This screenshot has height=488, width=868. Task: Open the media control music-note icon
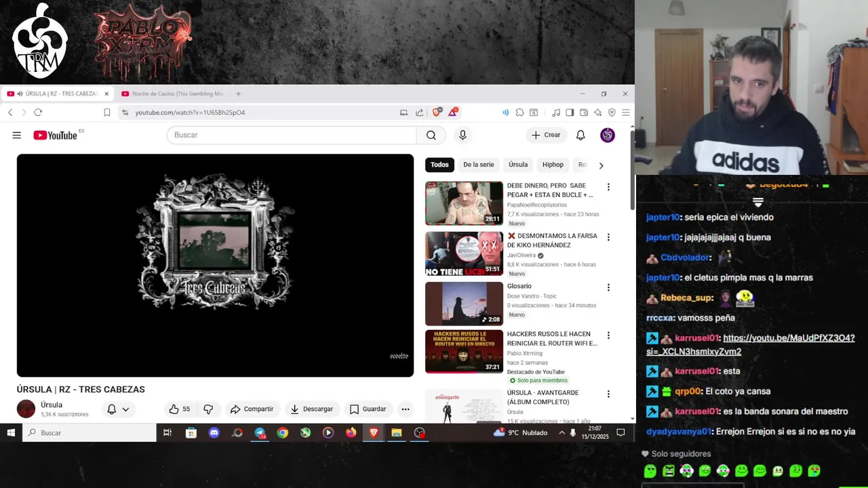pyautogui.click(x=556, y=113)
